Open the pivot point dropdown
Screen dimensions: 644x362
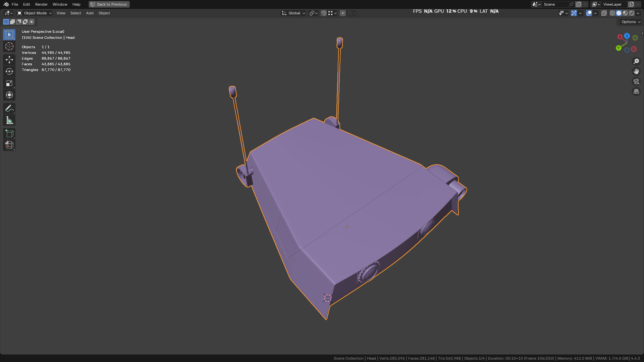pyautogui.click(x=314, y=13)
